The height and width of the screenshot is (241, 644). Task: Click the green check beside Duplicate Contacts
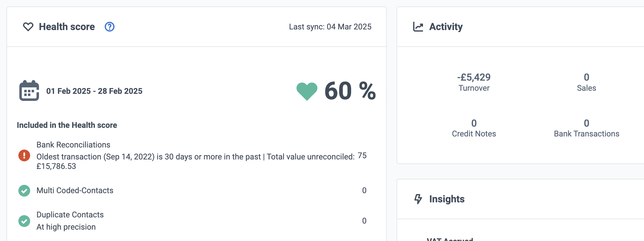click(24, 221)
